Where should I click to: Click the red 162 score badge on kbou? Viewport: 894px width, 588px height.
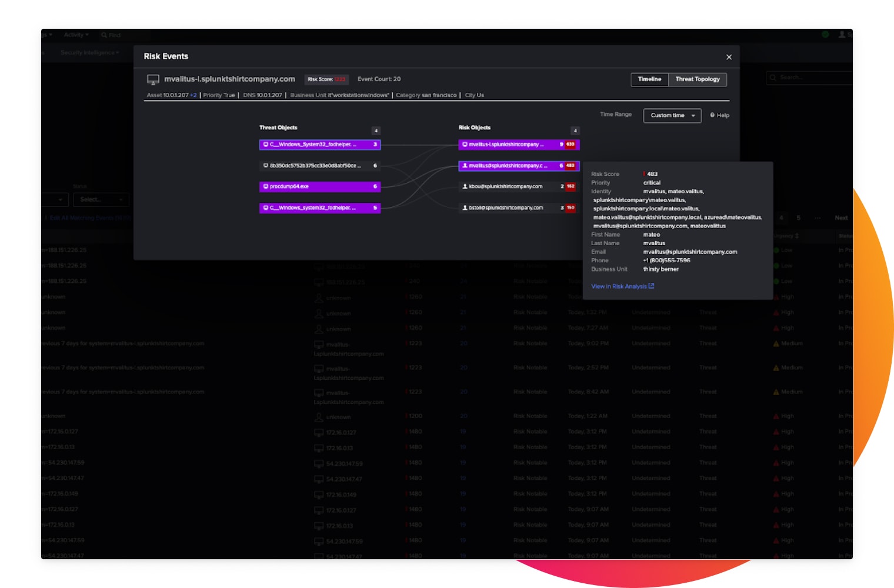pos(570,186)
